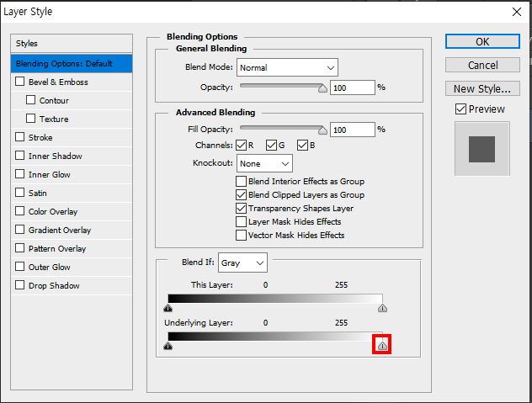
Task: Open the Knockout dropdown
Action: [264, 163]
